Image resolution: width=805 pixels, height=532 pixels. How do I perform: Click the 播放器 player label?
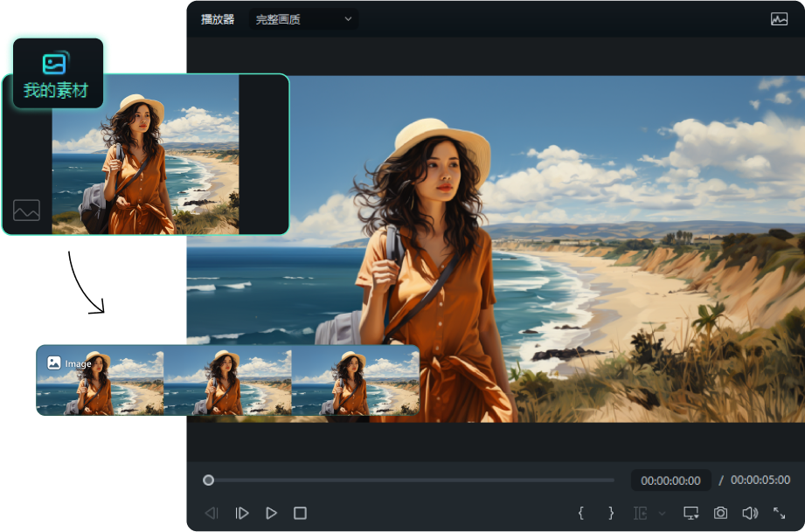tap(218, 19)
